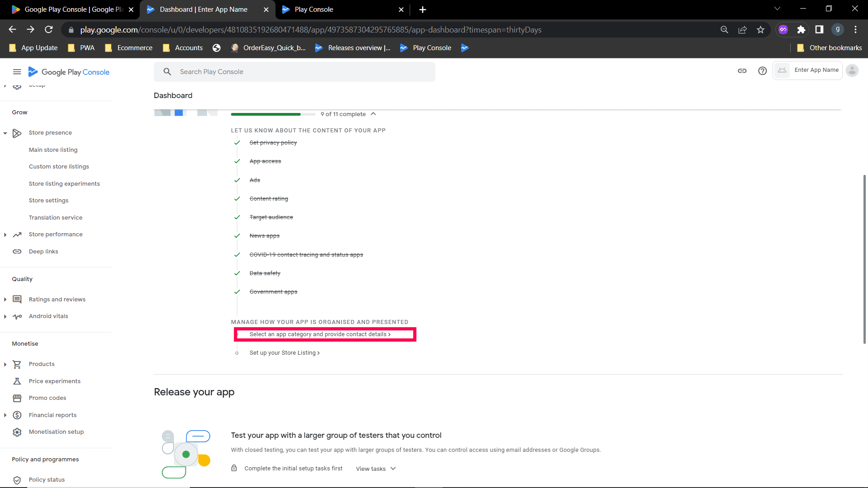Open the Promo codes store icon
This screenshot has height=488, width=868.
17,398
